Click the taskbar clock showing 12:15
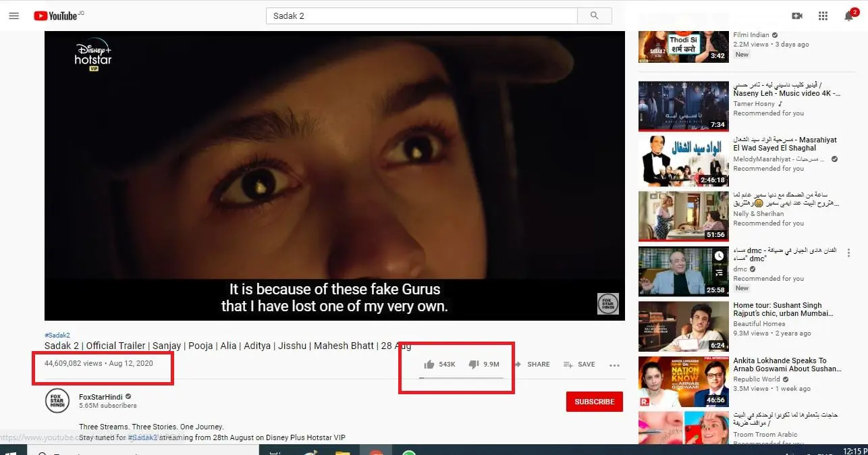 pos(854,451)
